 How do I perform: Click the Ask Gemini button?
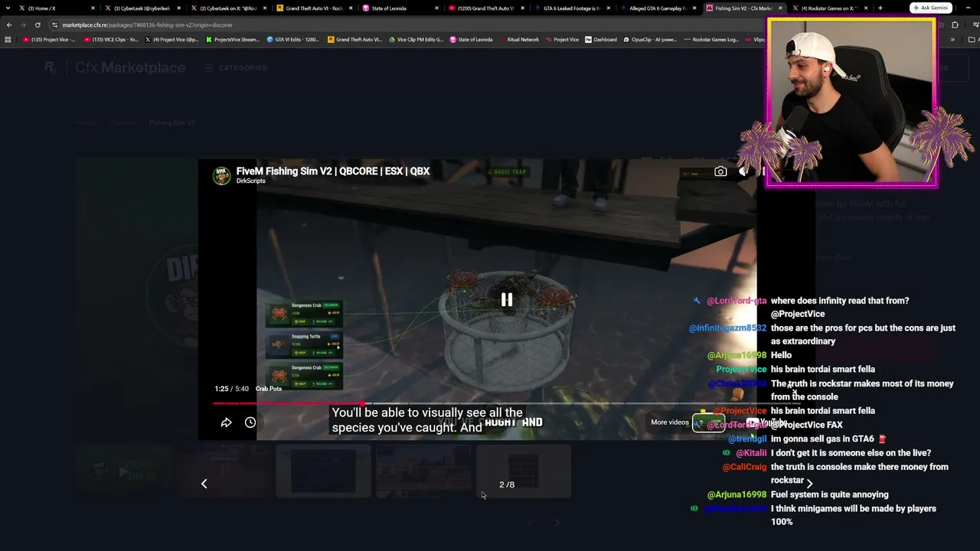(x=930, y=8)
